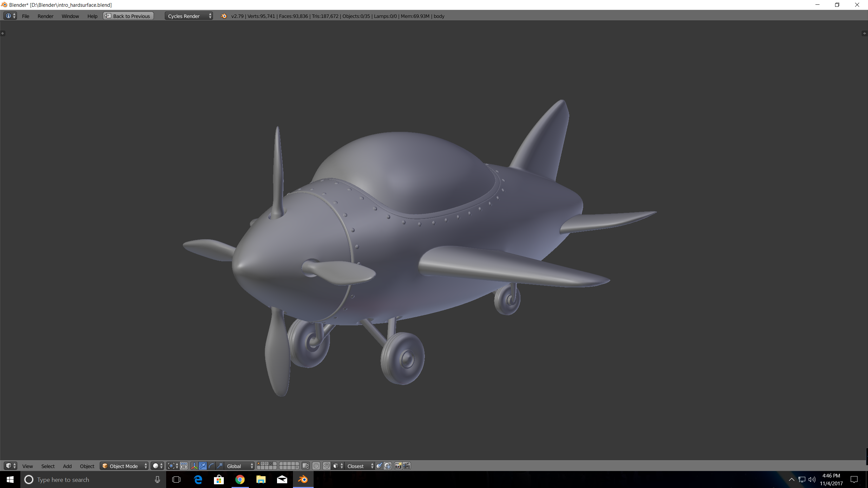Click the lock layers to scene icon

(x=305, y=466)
